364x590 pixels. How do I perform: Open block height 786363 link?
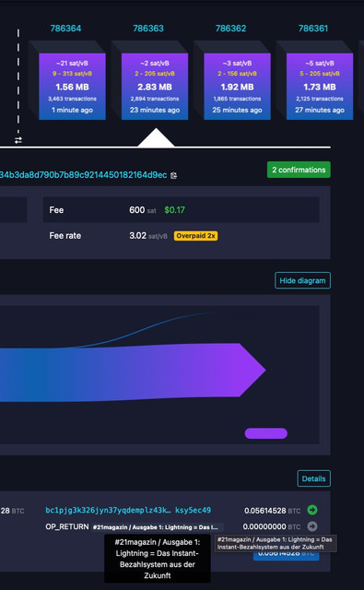148,29
